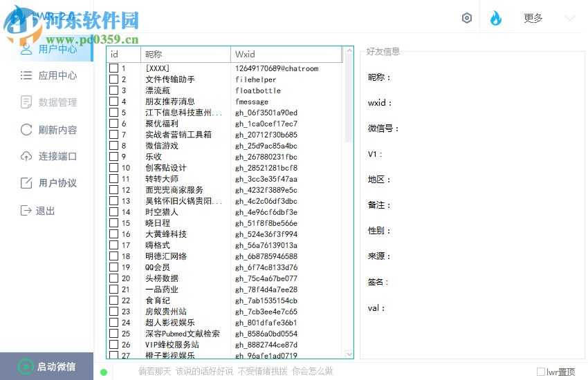Select the 江下信息科技惠州... row name

[184, 113]
